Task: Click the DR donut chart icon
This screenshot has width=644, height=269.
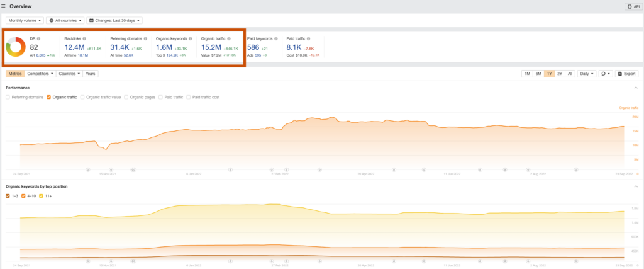Action: coord(15,47)
